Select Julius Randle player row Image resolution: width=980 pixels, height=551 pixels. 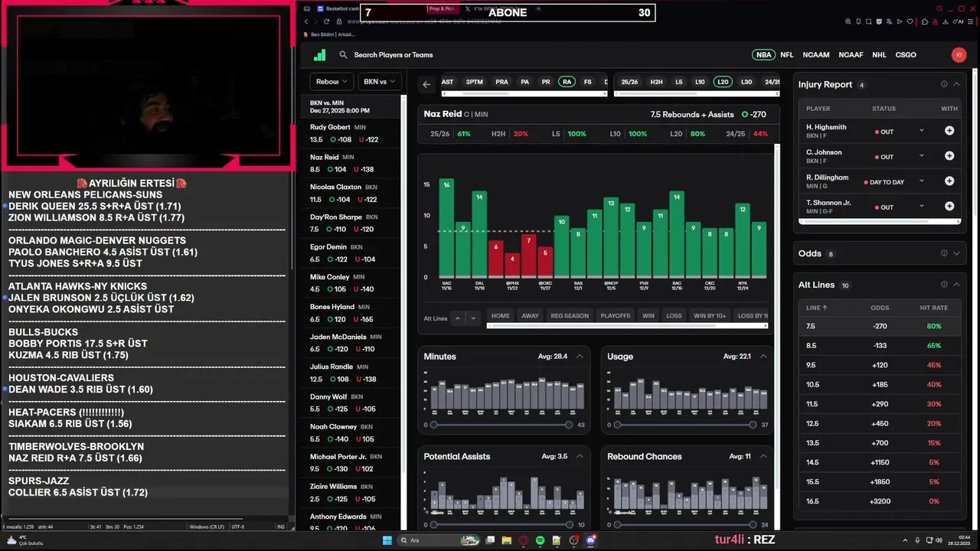tap(352, 373)
